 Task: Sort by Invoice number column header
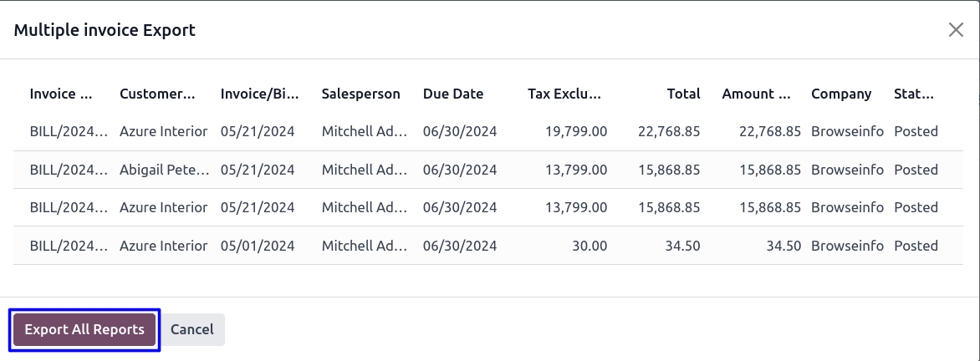(x=61, y=94)
